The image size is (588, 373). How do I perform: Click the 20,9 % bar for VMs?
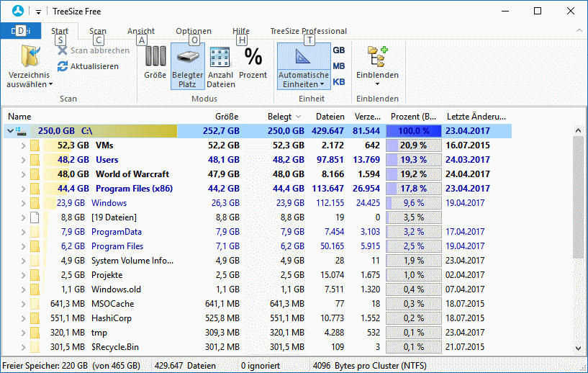point(414,145)
